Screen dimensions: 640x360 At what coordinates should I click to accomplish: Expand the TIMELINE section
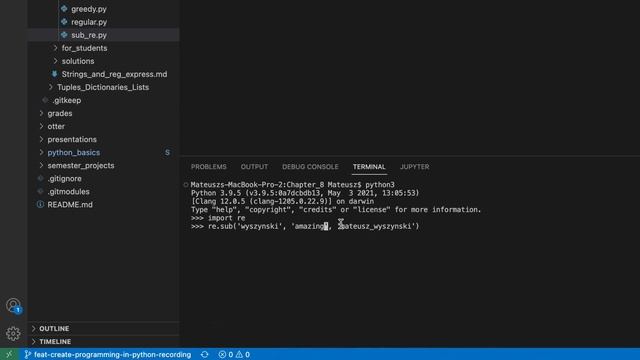click(34, 341)
